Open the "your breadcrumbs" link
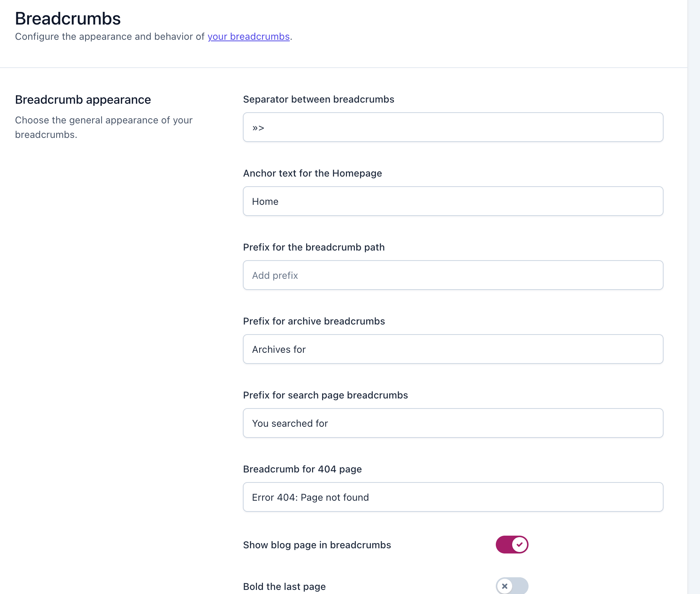This screenshot has width=700, height=594. pos(248,36)
